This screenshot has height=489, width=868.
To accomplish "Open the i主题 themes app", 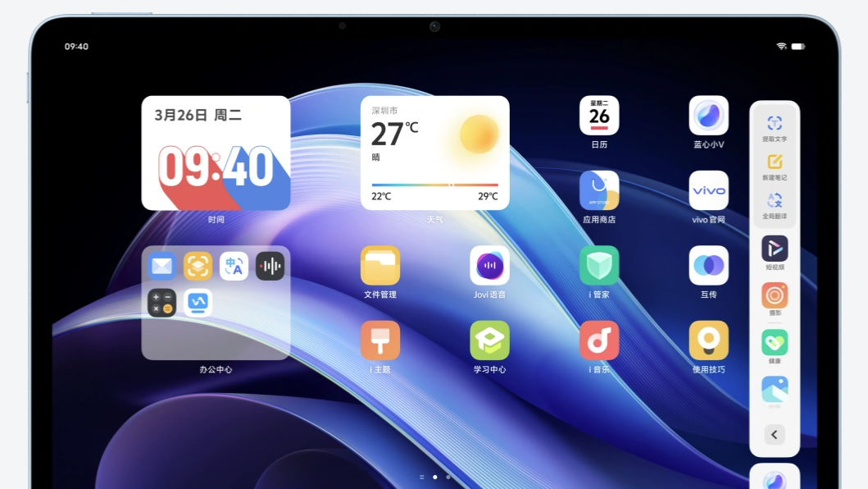I will [x=380, y=340].
